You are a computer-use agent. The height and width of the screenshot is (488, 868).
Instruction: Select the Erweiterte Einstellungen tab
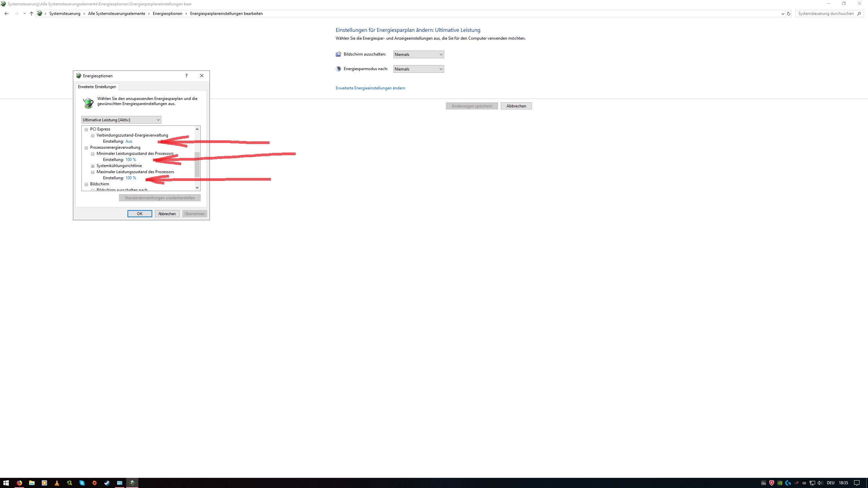97,87
